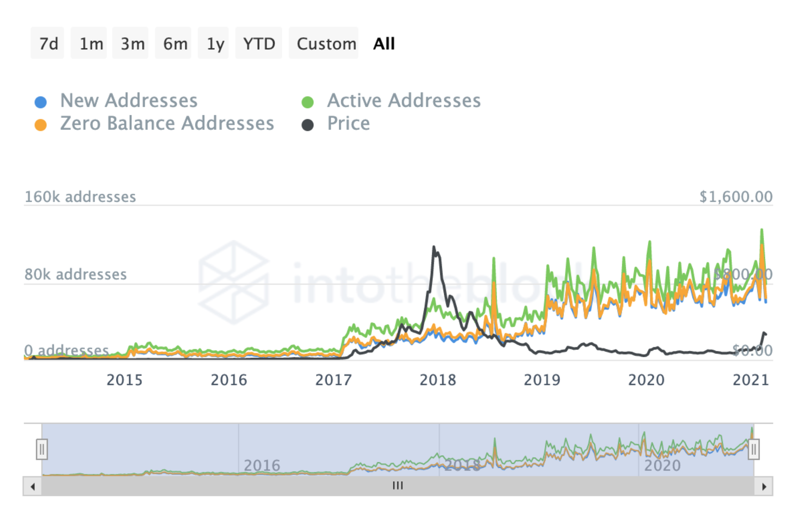Toggle the New Addresses blue legend dot

click(41, 102)
